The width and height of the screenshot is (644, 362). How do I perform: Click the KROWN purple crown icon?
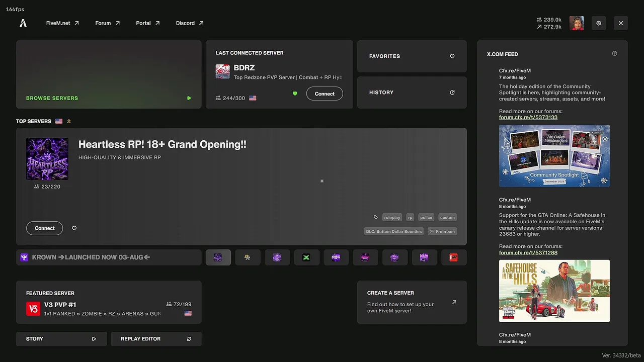[24, 257]
